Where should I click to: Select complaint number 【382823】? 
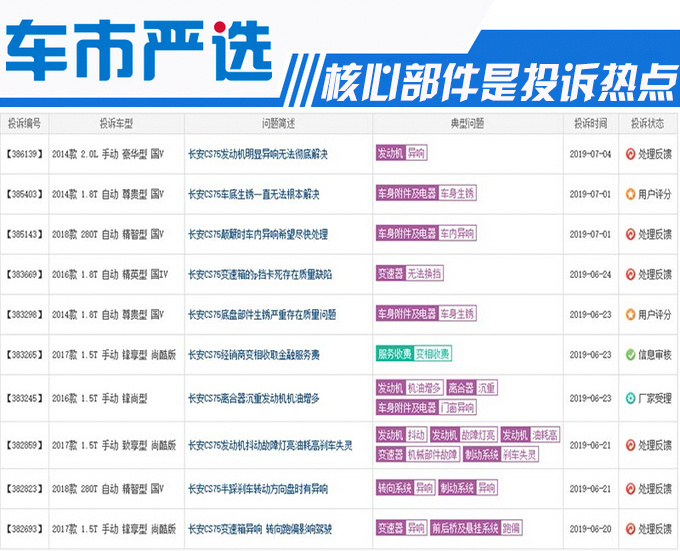[24, 489]
